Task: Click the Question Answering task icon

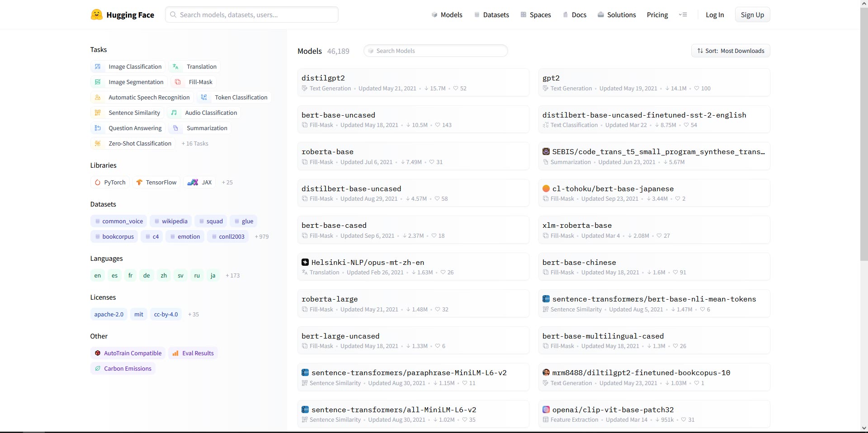Action: [x=98, y=128]
